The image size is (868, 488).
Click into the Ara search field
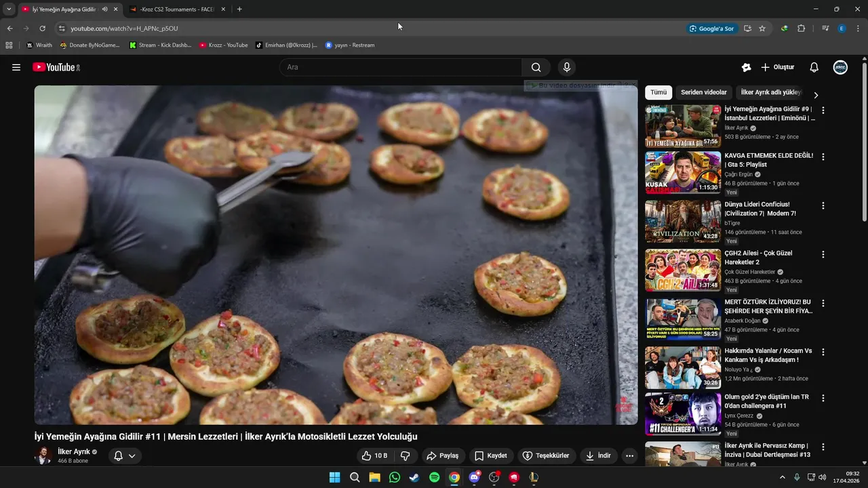(400, 67)
